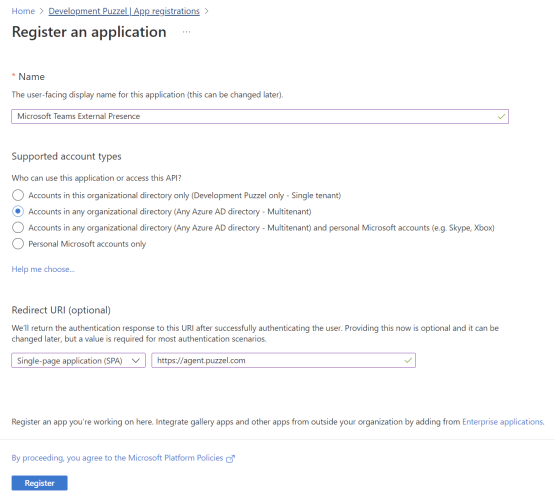Open the Microsoft Platform Policies agreement link

tap(117, 458)
